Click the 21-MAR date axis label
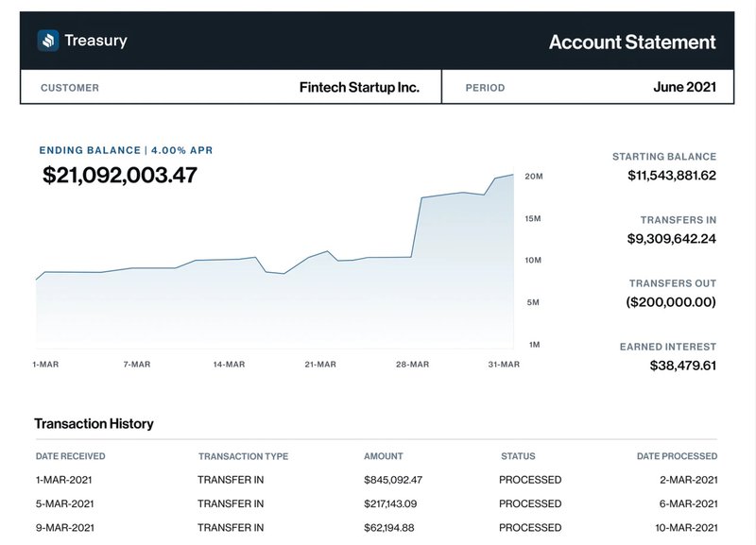756x545 pixels. click(x=320, y=365)
